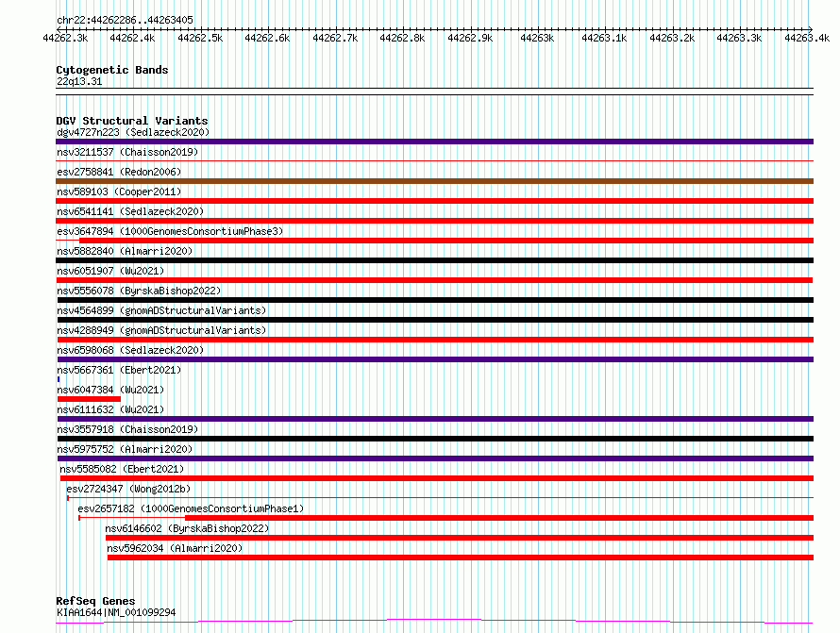Click the 44262.3k ruler tick label
Screen dimensions: 840x633
pyautogui.click(x=65, y=38)
